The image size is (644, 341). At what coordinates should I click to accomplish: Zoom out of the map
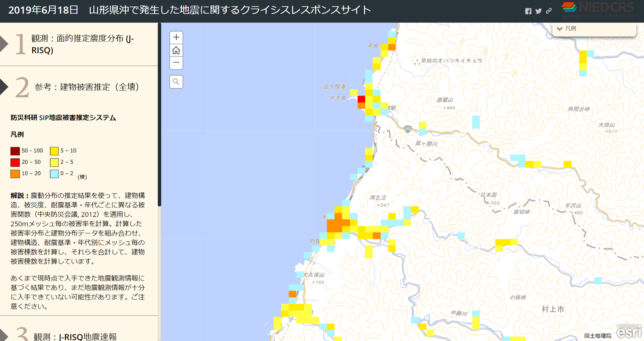coord(176,63)
